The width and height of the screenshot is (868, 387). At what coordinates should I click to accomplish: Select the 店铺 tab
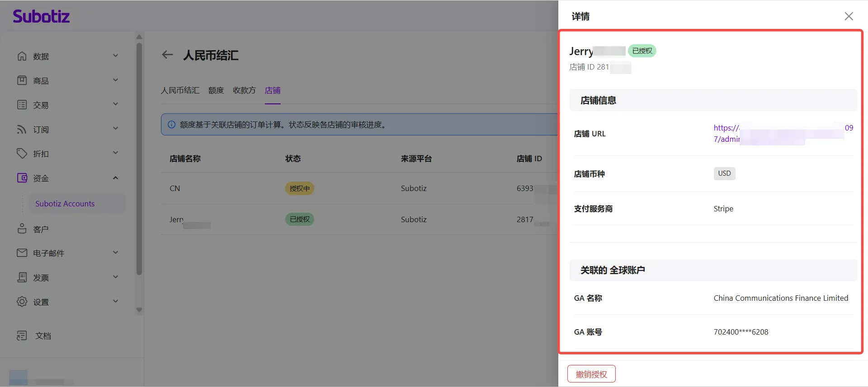(x=273, y=90)
